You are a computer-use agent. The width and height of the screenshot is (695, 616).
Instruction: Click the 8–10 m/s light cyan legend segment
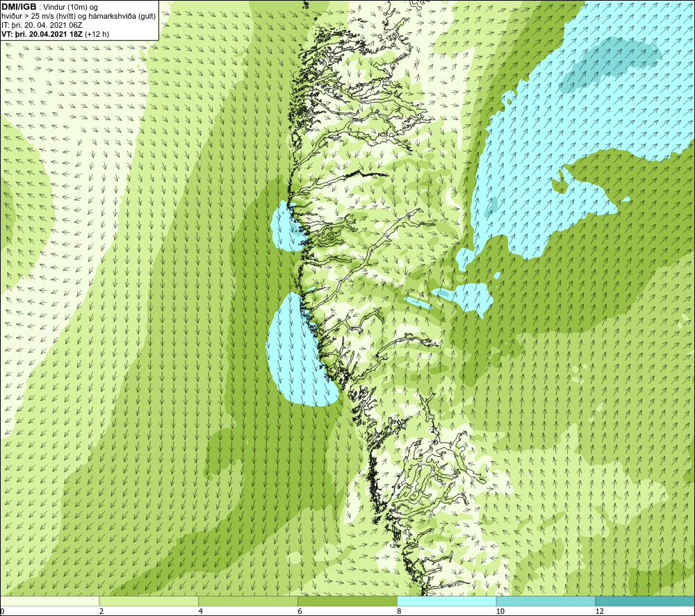tap(447, 601)
